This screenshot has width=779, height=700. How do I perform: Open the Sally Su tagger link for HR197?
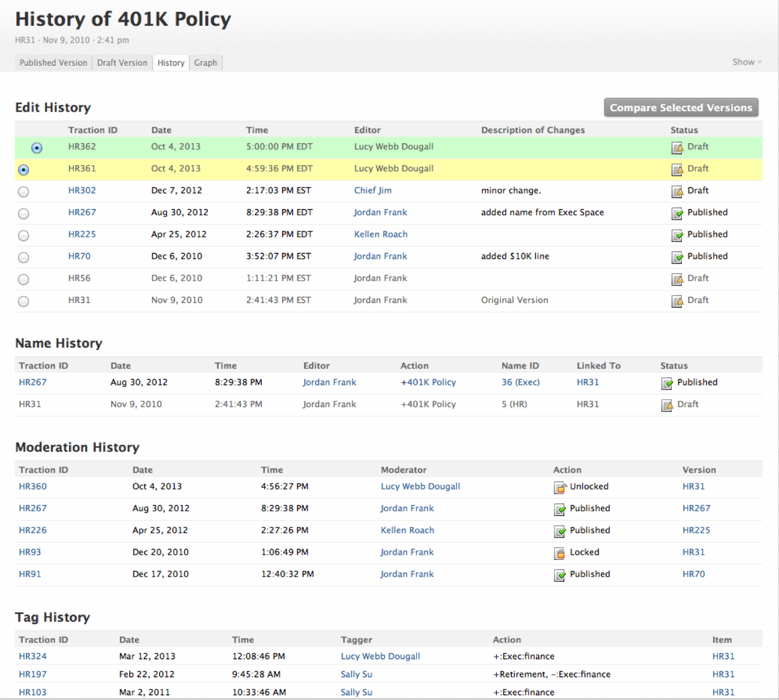pos(357,674)
